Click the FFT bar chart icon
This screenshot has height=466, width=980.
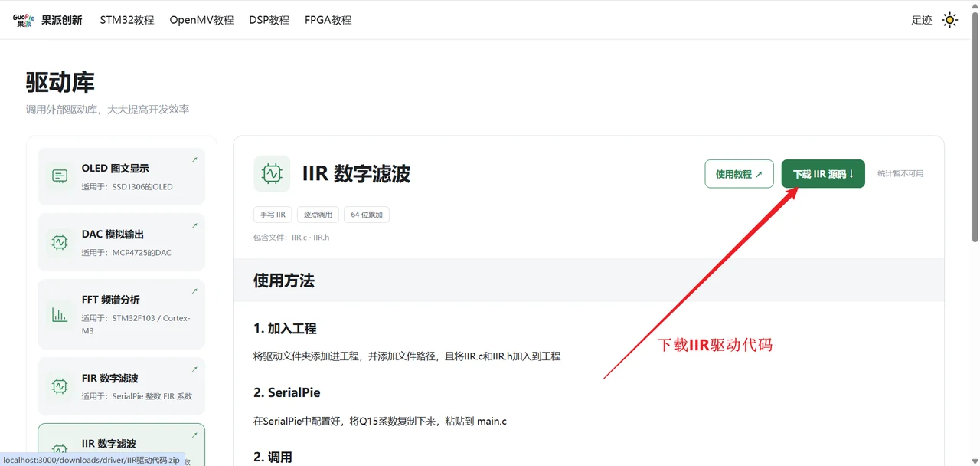coord(60,314)
